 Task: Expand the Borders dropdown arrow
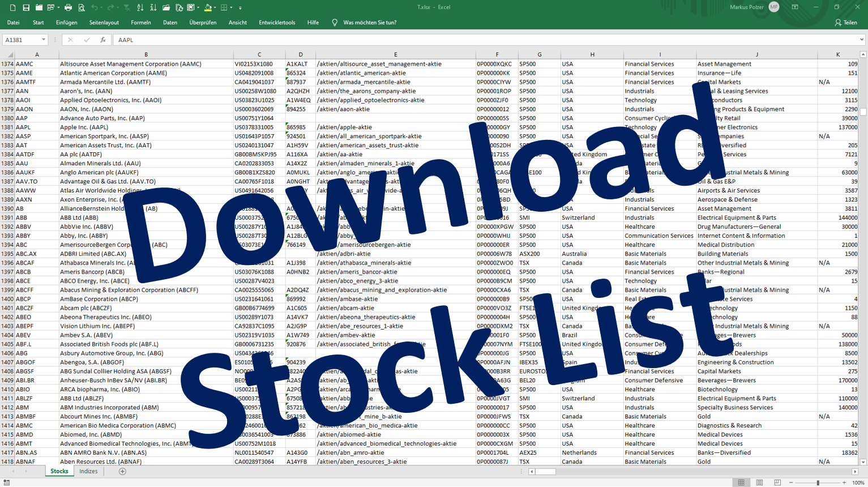pos(231,8)
